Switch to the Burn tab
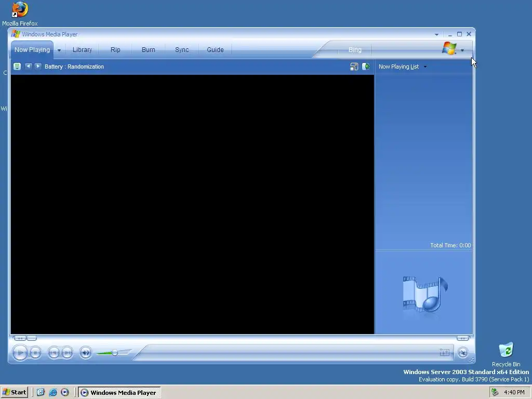532x399 pixels. pos(148,50)
